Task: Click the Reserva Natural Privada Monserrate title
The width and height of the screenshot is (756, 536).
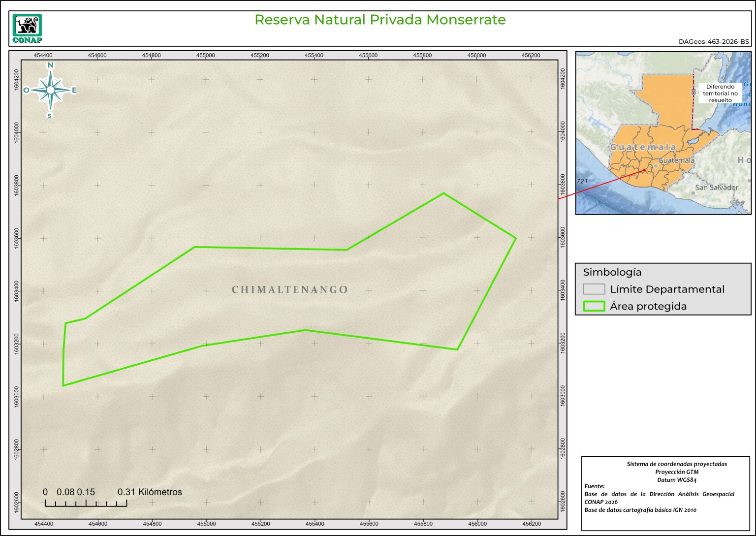Action: (380, 20)
